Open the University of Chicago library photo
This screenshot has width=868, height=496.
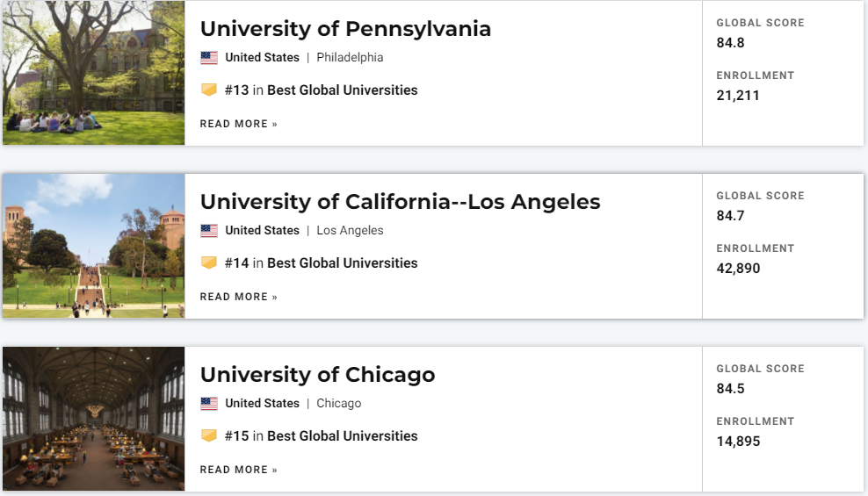click(x=93, y=419)
